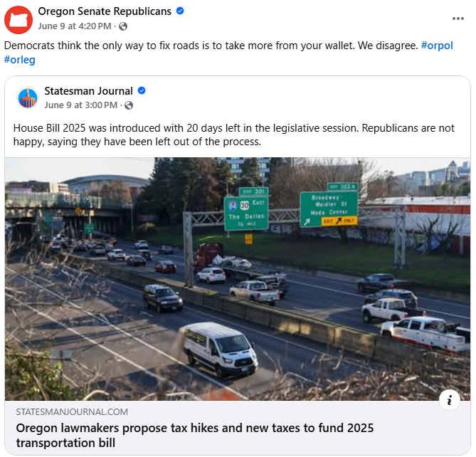
Task: Open the June 9 at 4:20 PM timestamp
Action: click(x=75, y=26)
